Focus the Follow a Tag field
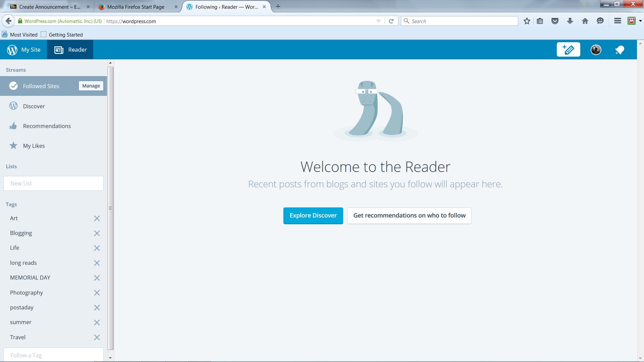This screenshot has height=362, width=644. click(x=53, y=355)
